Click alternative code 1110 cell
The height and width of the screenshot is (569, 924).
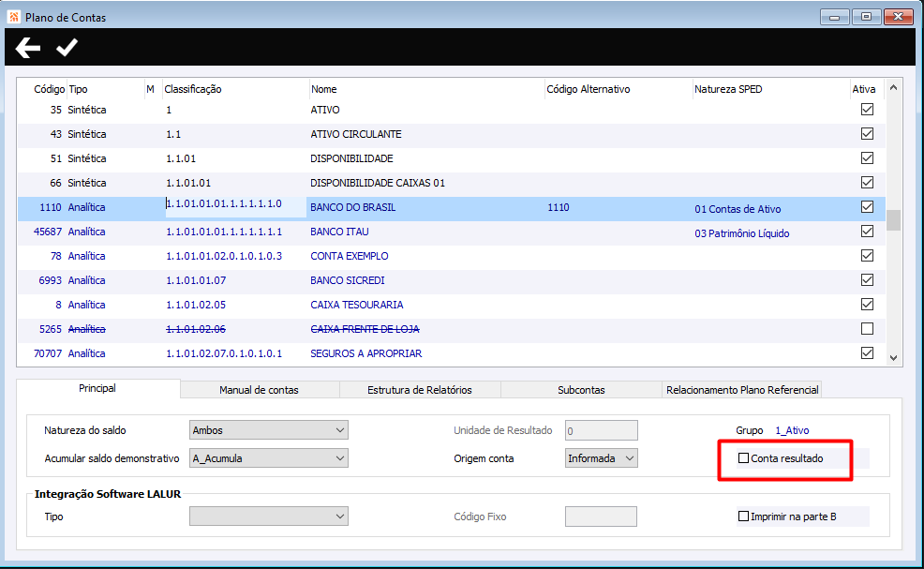pos(558,207)
